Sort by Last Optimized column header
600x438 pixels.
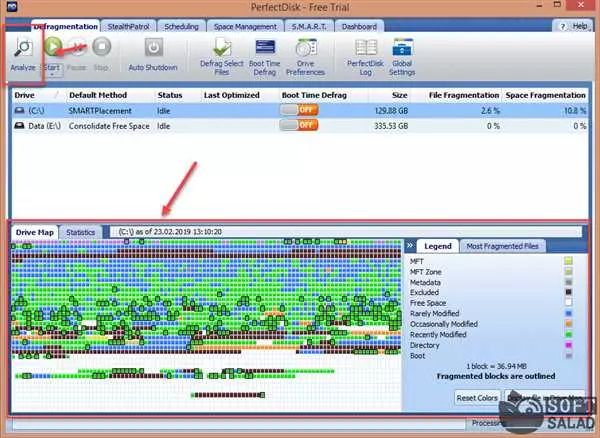click(232, 95)
